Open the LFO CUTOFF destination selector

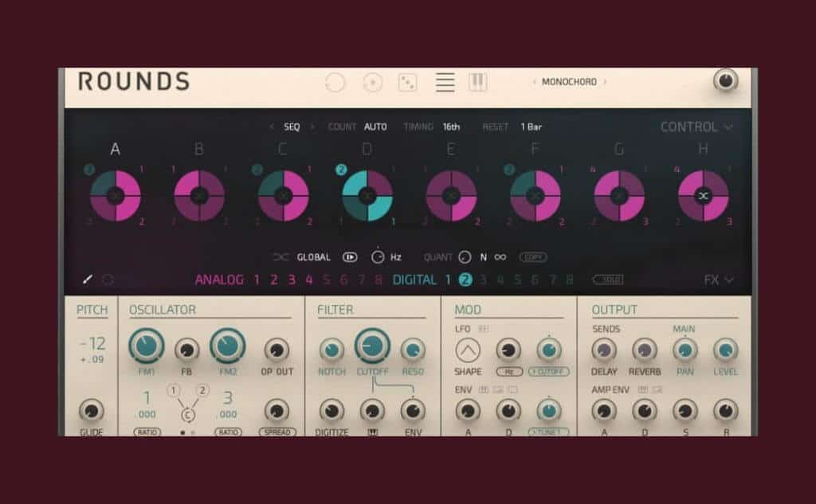pos(549,372)
